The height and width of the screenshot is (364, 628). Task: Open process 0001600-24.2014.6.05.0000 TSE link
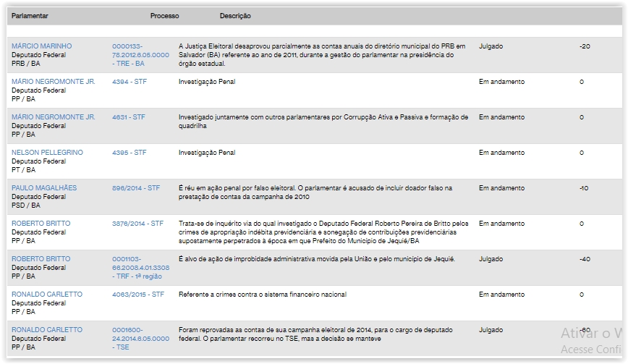[x=140, y=339]
